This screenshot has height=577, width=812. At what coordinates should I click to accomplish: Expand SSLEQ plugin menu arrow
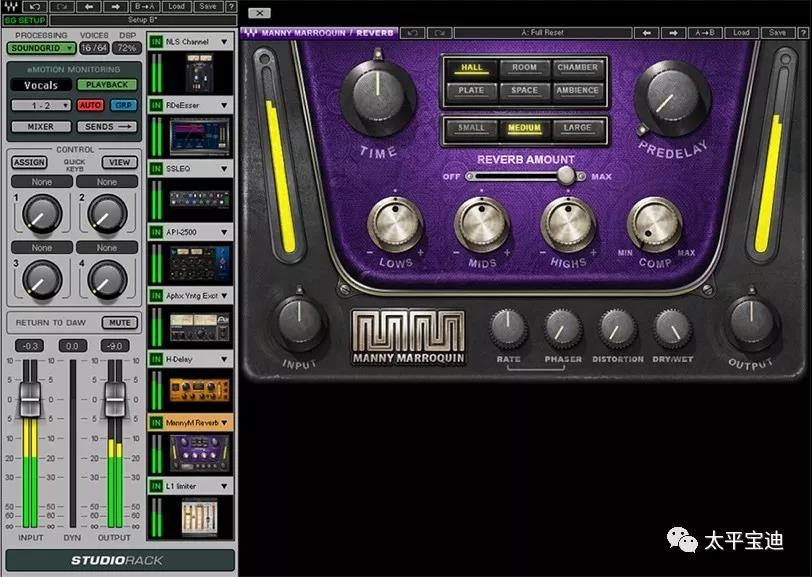pyautogui.click(x=224, y=168)
